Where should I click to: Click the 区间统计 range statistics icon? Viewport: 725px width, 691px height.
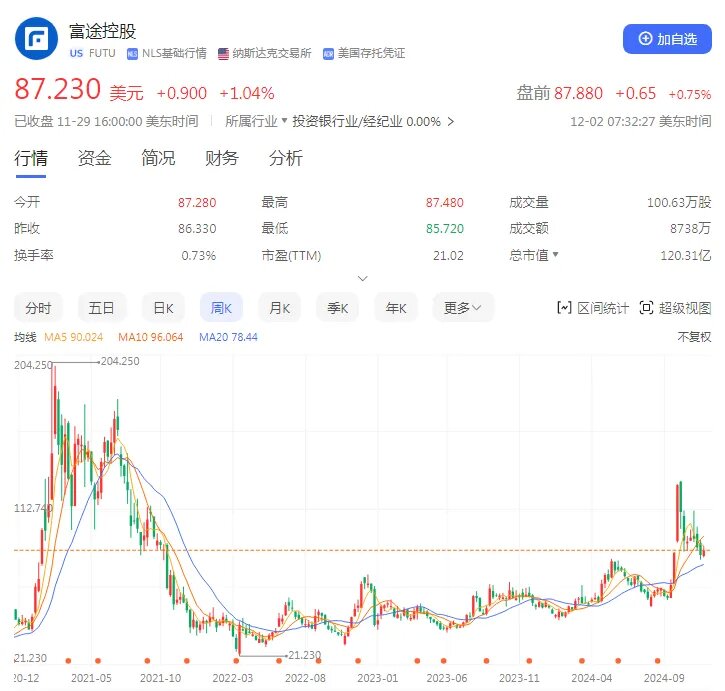(x=565, y=308)
